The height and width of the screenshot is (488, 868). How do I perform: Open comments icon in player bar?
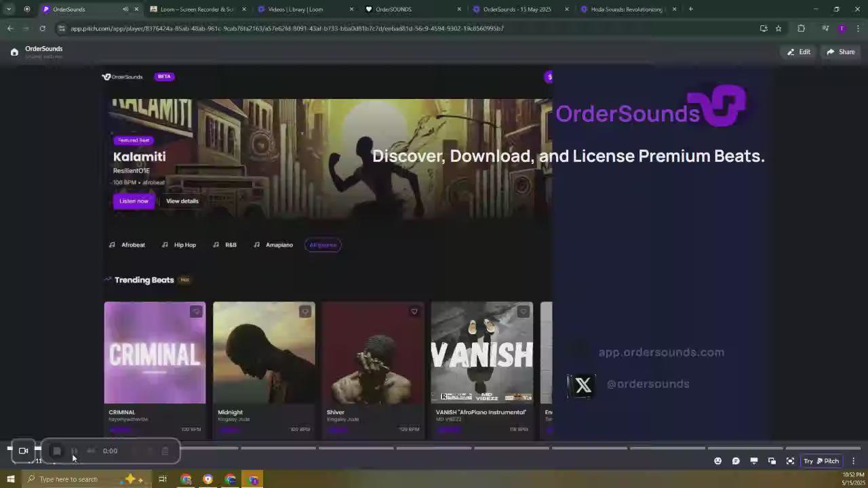[736, 461]
